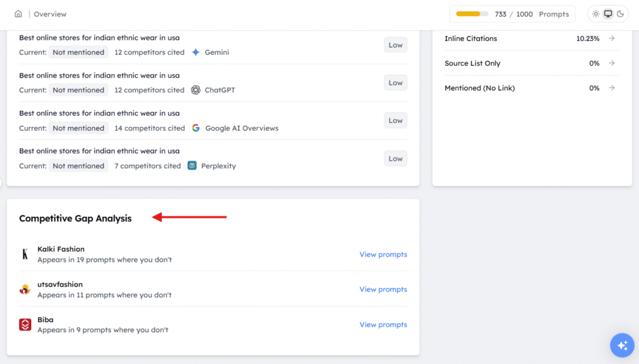Click the Perplexity logo icon
The image size is (639, 364).
coord(192,165)
